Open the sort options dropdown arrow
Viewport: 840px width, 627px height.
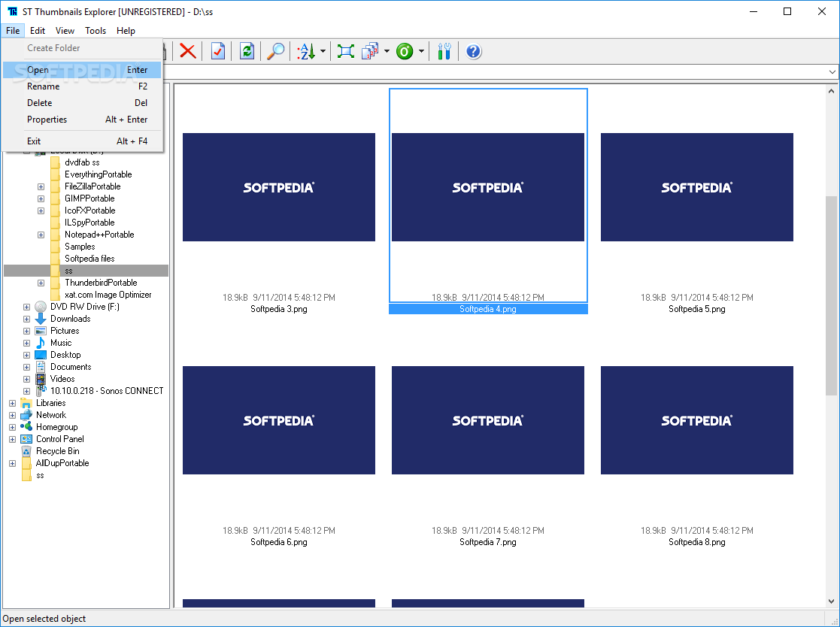tap(323, 51)
